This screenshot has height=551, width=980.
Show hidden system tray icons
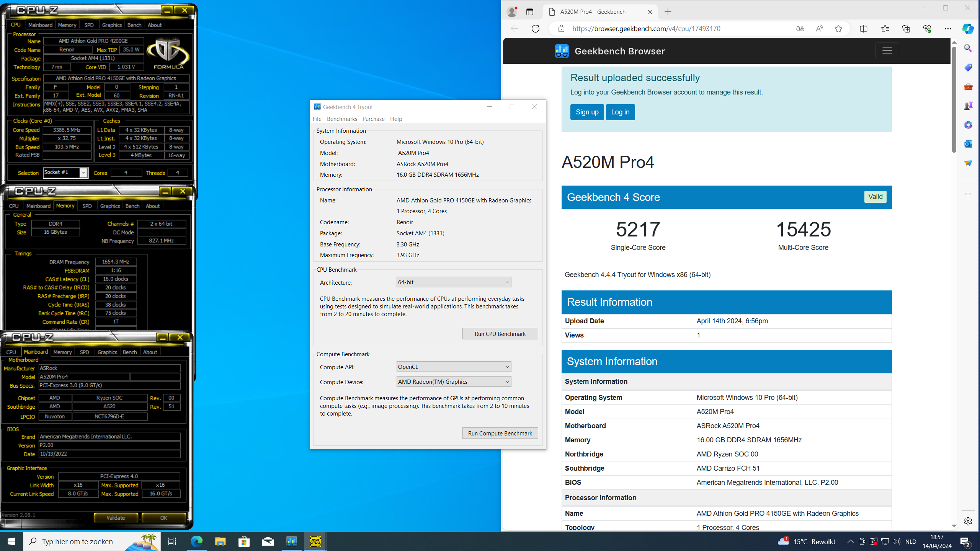850,541
